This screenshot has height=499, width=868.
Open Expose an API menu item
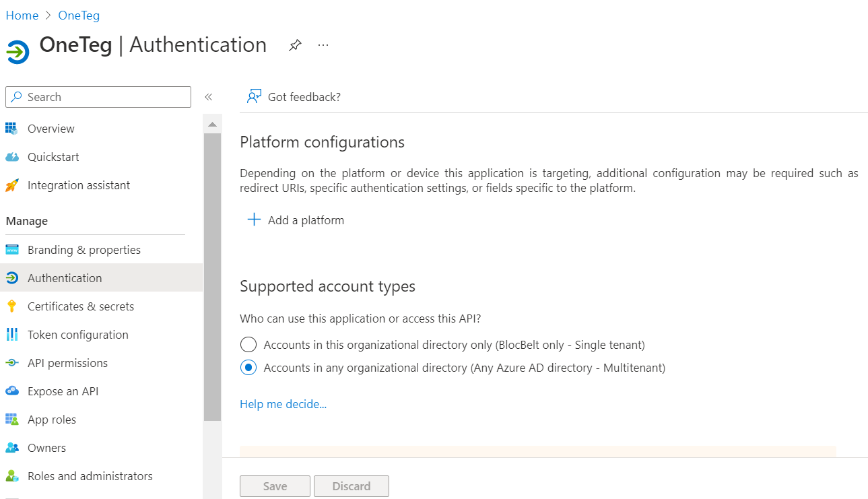tap(63, 391)
